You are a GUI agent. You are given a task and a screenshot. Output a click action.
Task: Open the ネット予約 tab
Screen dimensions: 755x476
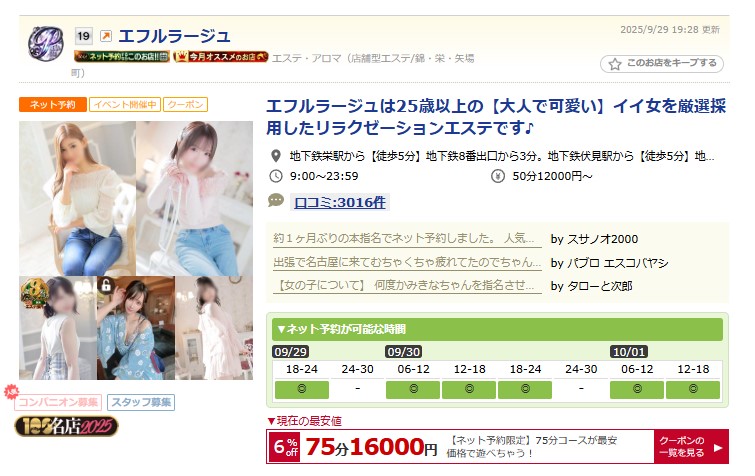(53, 104)
